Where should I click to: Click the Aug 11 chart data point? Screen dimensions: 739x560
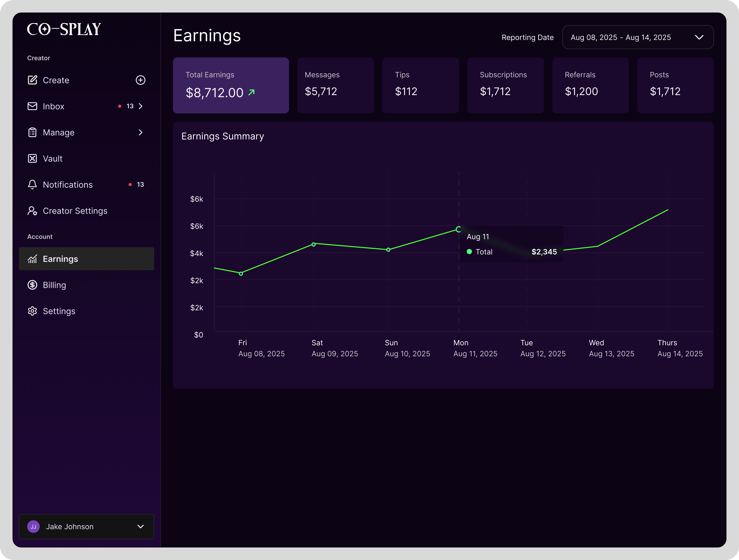459,229
